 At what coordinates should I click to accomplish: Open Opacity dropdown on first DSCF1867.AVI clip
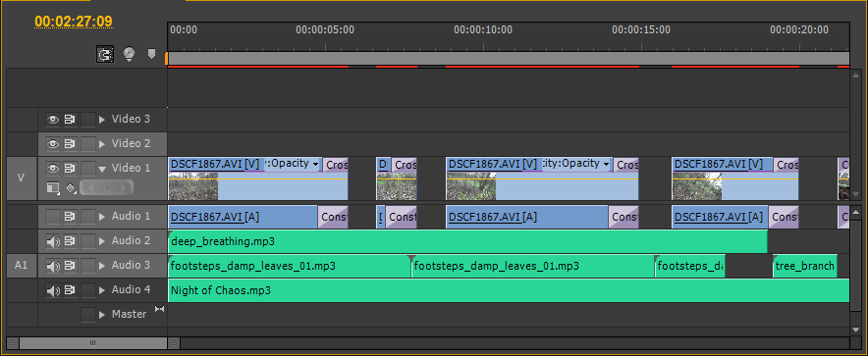pos(315,164)
